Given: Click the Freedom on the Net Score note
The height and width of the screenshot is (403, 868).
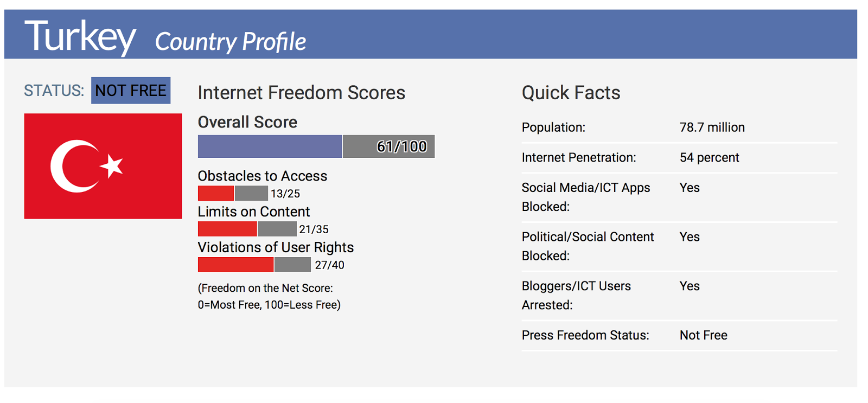Looking at the screenshot, I should coord(269,296).
